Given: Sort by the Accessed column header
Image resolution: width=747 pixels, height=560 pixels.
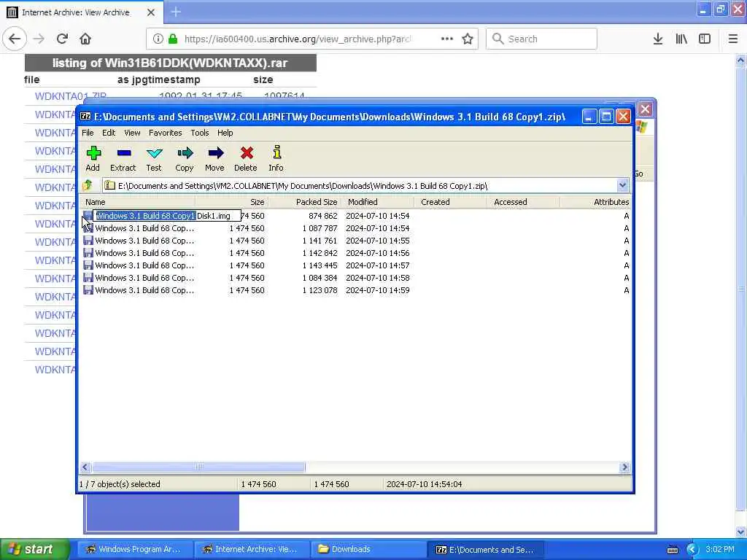Looking at the screenshot, I should (x=524, y=202).
